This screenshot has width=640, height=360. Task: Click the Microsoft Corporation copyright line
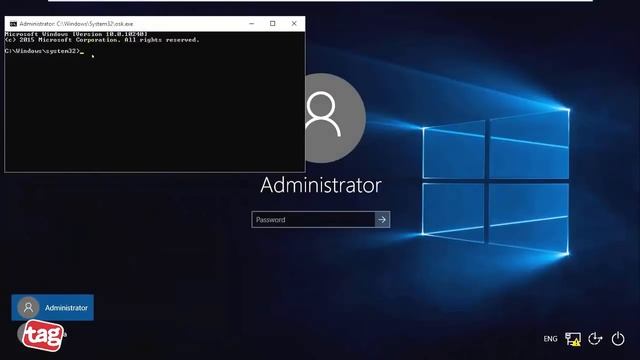[x=102, y=40]
